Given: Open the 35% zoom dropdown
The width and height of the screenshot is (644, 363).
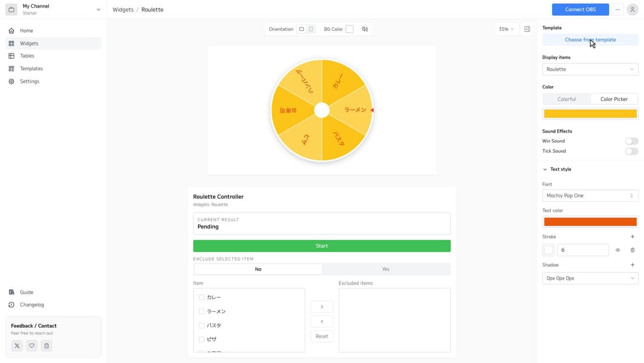Looking at the screenshot, I should pyautogui.click(x=506, y=29).
